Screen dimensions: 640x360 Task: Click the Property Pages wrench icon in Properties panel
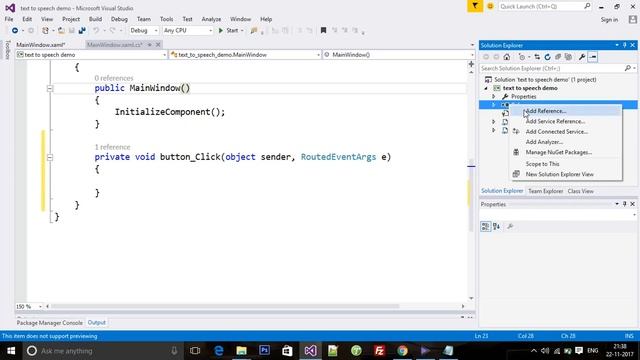(x=510, y=227)
